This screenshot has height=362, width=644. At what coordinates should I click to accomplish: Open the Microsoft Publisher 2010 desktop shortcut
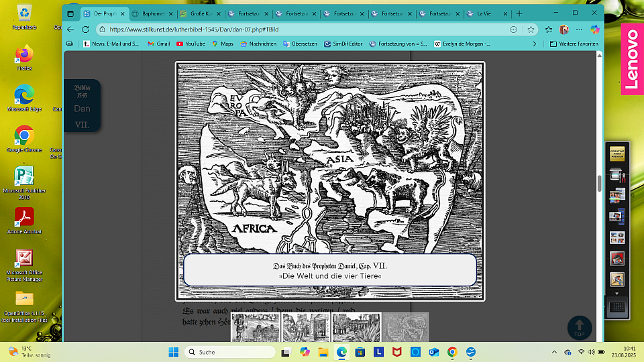pyautogui.click(x=24, y=183)
